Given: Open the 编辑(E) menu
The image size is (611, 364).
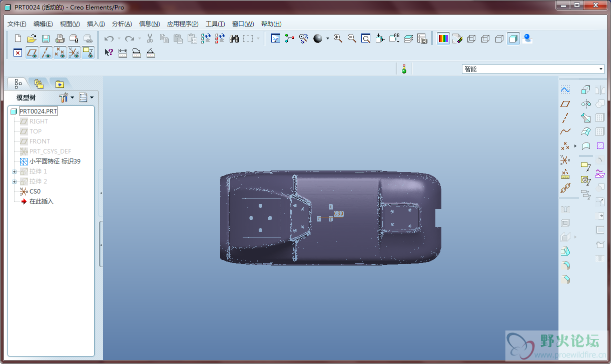Looking at the screenshot, I should (x=43, y=24).
